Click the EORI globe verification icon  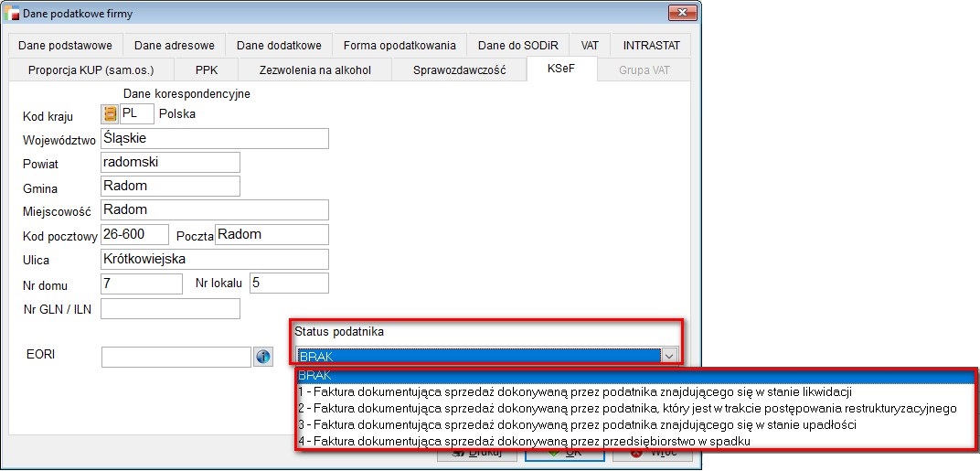point(262,357)
